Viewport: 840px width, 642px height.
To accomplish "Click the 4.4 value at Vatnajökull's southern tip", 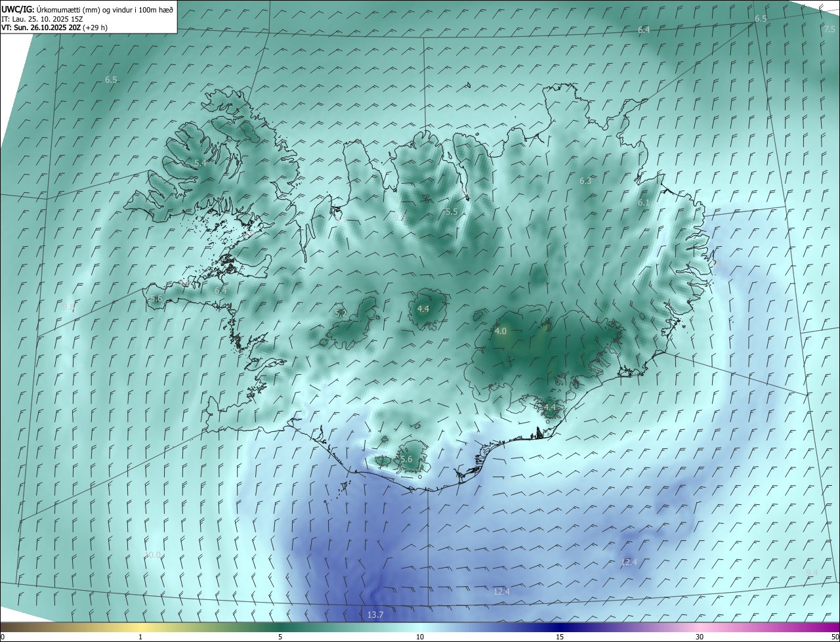I will [x=550, y=408].
